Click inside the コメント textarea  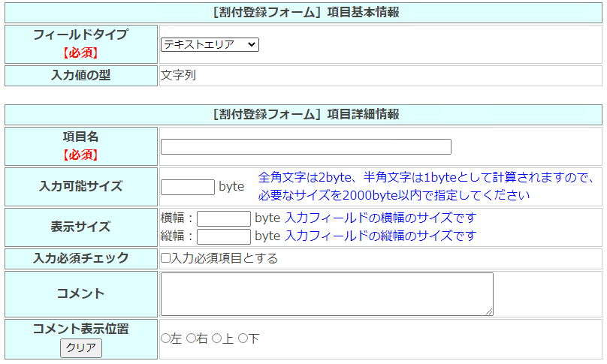[326, 293]
